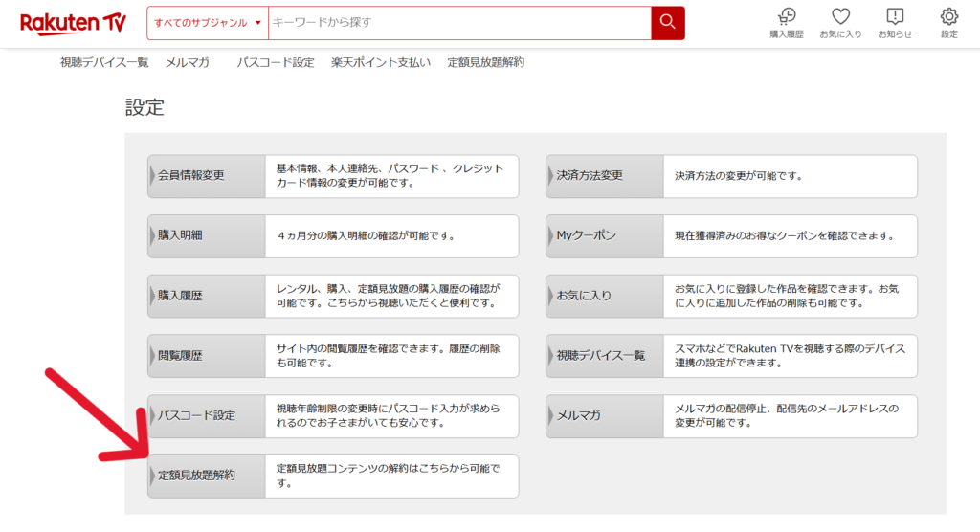This screenshot has width=980, height=532.
Task: Expand the すべてのサブジャンル dropdown
Action: coord(208,23)
